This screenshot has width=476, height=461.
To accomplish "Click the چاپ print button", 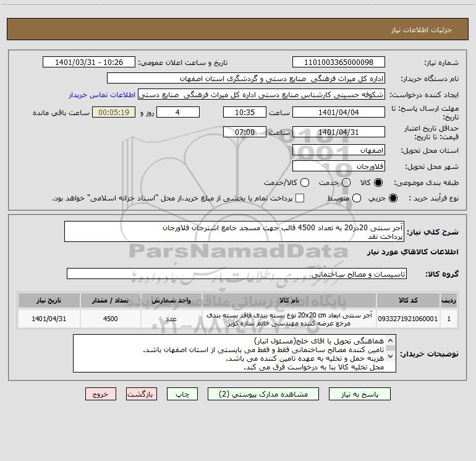I will (182, 394).
